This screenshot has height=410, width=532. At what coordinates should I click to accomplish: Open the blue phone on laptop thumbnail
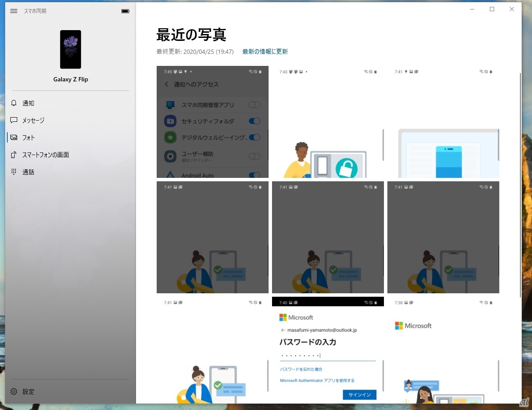click(443, 122)
